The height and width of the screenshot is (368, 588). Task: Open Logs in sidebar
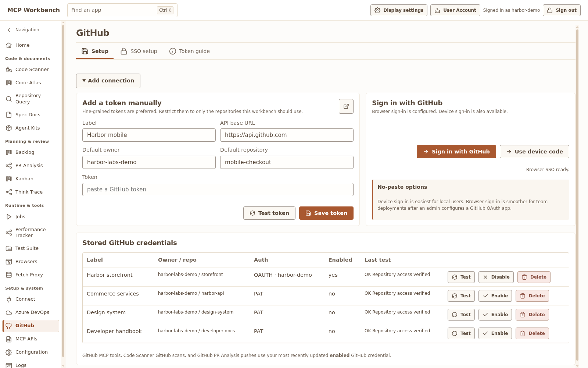pos(31,365)
